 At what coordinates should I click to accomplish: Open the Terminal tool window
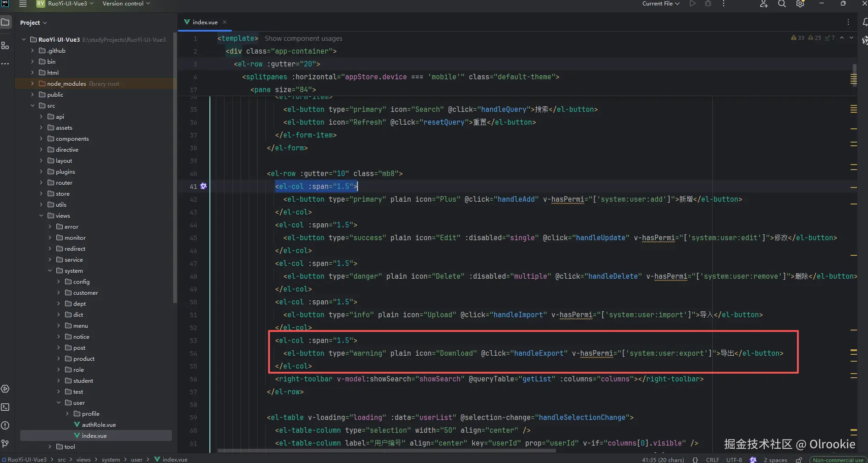[5, 407]
